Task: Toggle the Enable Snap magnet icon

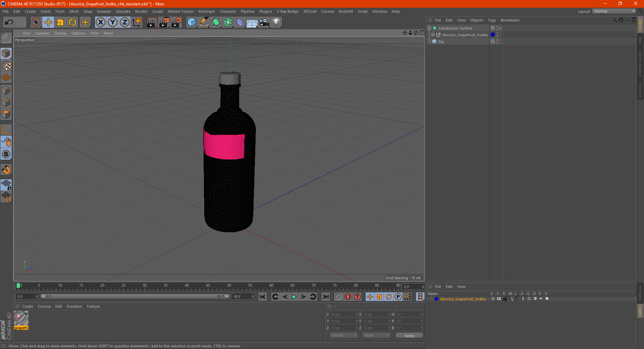Action: pos(6,170)
